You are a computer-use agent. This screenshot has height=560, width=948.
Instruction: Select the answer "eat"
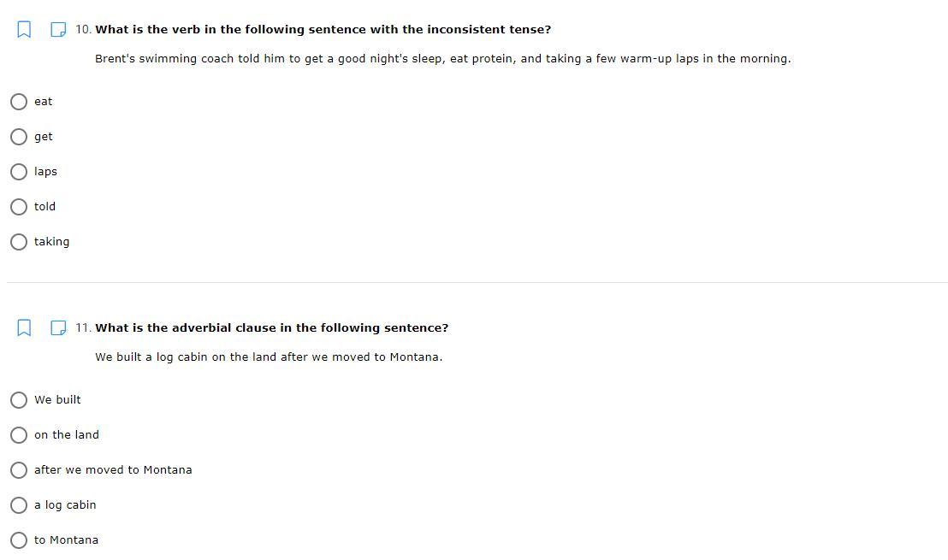[19, 102]
